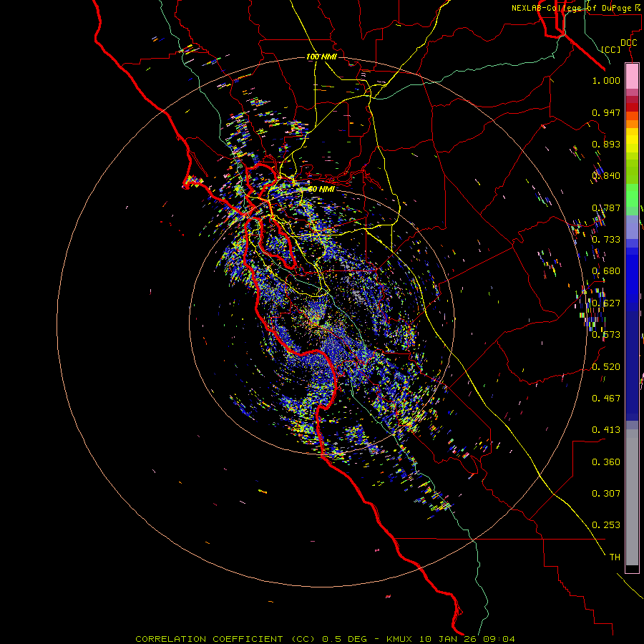Pick the pink segment topping the color bar
Image resolution: width=644 pixels, height=644 pixels.
[632, 77]
